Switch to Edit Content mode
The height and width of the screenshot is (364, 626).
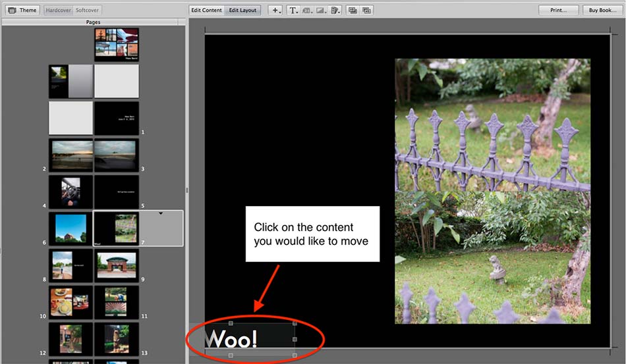pyautogui.click(x=206, y=11)
